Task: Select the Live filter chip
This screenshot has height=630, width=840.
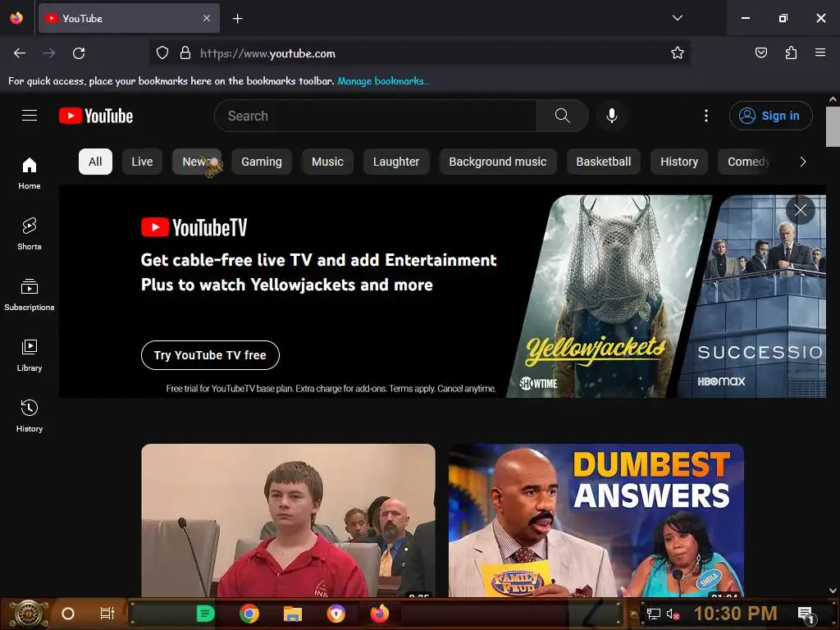Action: (x=142, y=162)
